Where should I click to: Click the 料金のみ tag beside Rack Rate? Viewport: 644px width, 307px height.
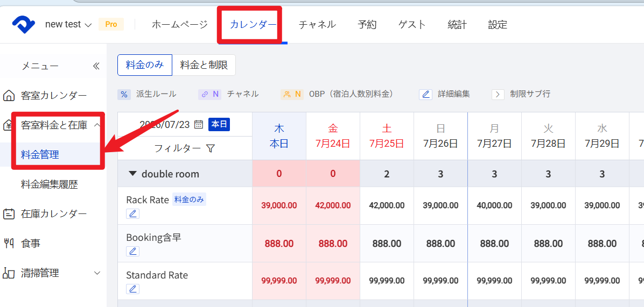(189, 199)
